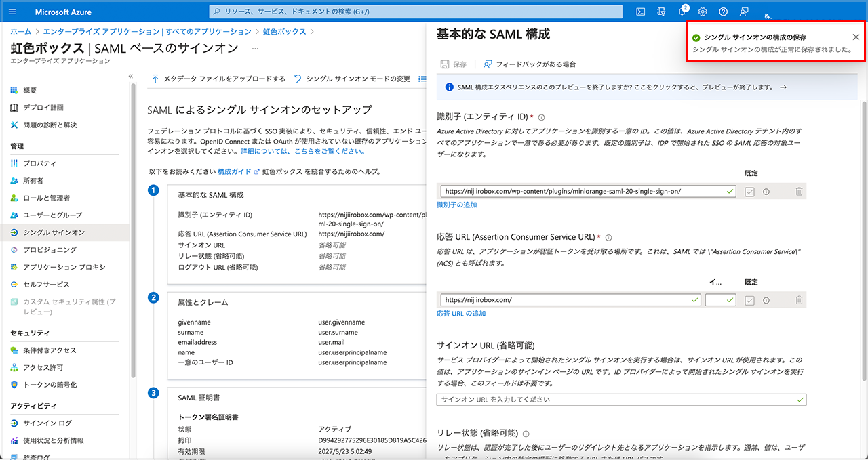Open portal settings gear icon
Screen dimensions: 868x460
(703, 12)
